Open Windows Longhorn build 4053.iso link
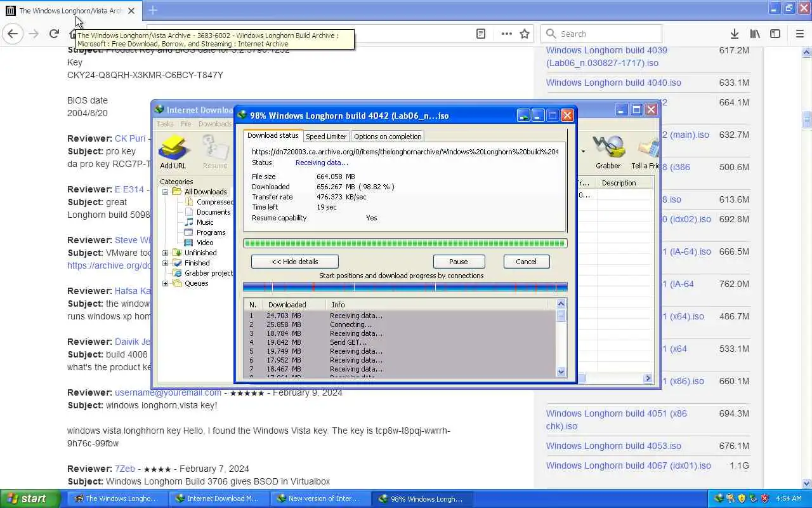This screenshot has height=508, width=812. point(613,446)
